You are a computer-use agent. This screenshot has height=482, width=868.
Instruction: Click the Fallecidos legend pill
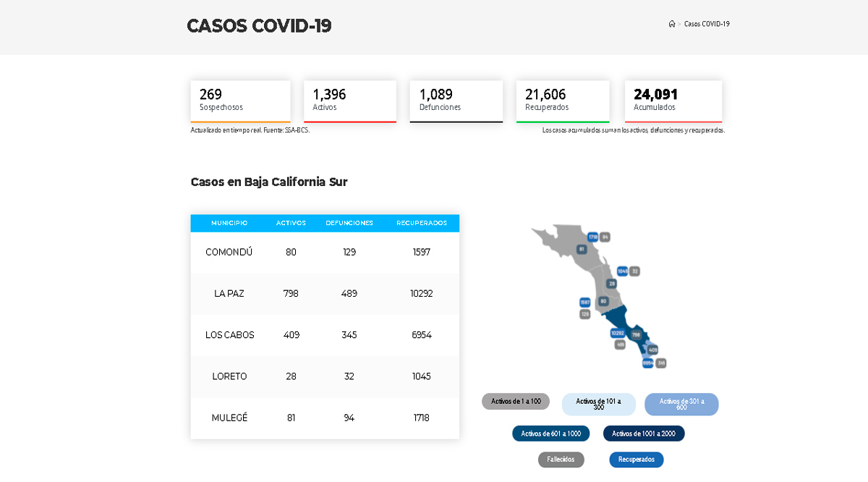561,460
